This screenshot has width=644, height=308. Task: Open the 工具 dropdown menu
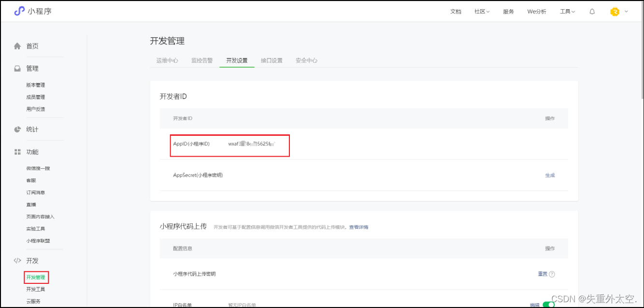pyautogui.click(x=566, y=11)
